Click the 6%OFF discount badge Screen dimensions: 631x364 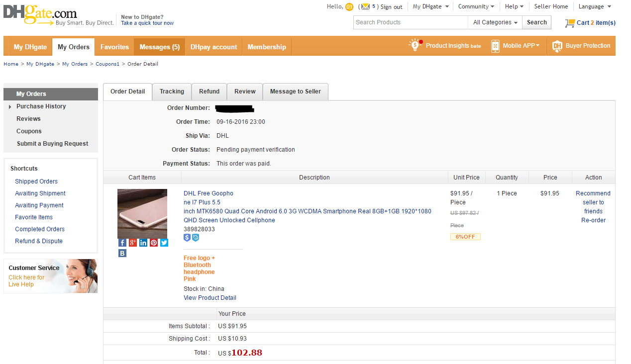pos(465,237)
